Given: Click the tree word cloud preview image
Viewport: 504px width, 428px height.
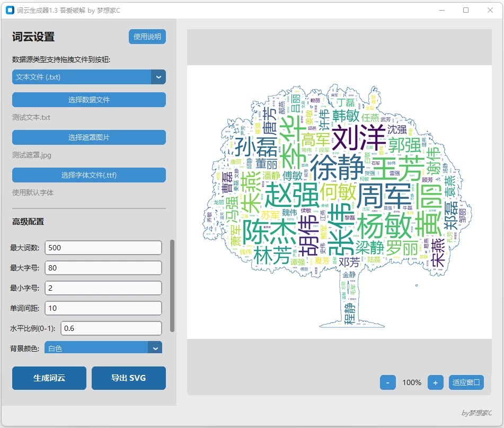Looking at the screenshot, I should point(339,203).
